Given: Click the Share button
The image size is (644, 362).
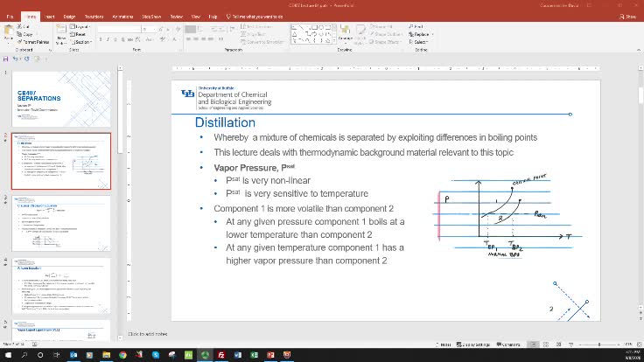Looking at the screenshot, I should 629,16.
